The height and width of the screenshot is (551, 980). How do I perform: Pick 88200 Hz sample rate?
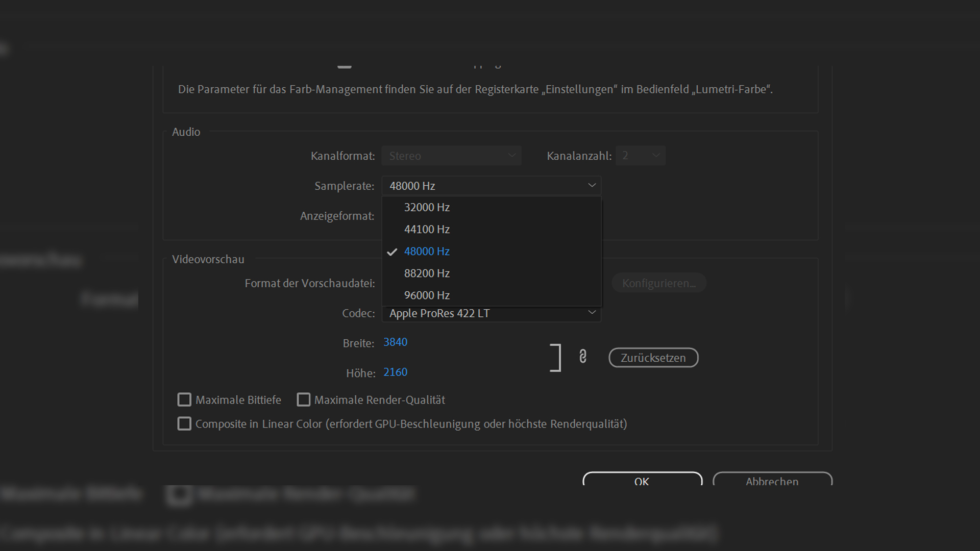427,273
